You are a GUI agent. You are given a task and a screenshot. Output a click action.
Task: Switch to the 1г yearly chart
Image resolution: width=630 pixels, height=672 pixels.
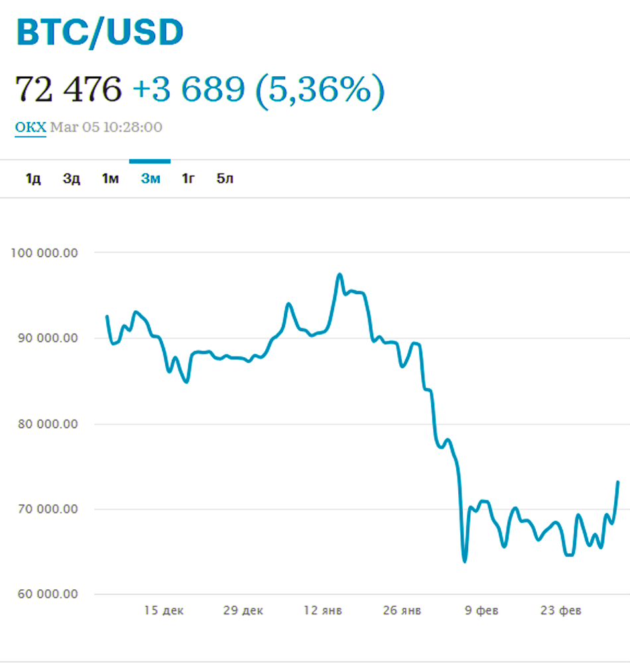(188, 178)
